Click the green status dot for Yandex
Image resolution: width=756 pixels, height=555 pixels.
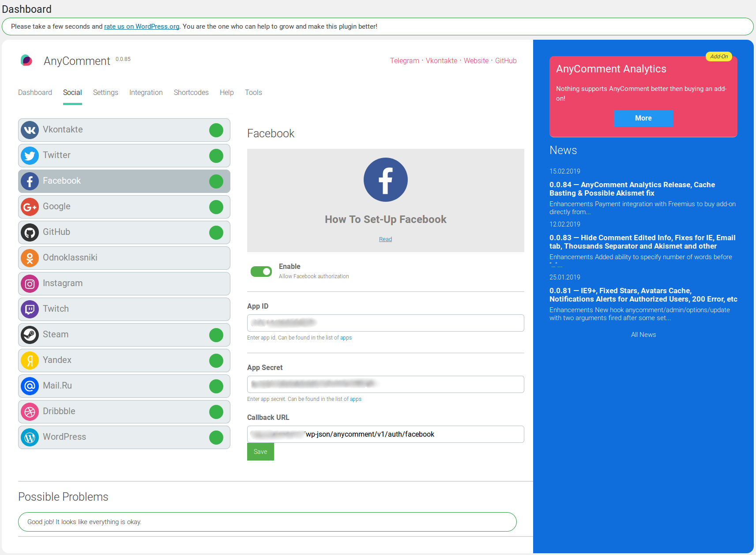pos(216,361)
